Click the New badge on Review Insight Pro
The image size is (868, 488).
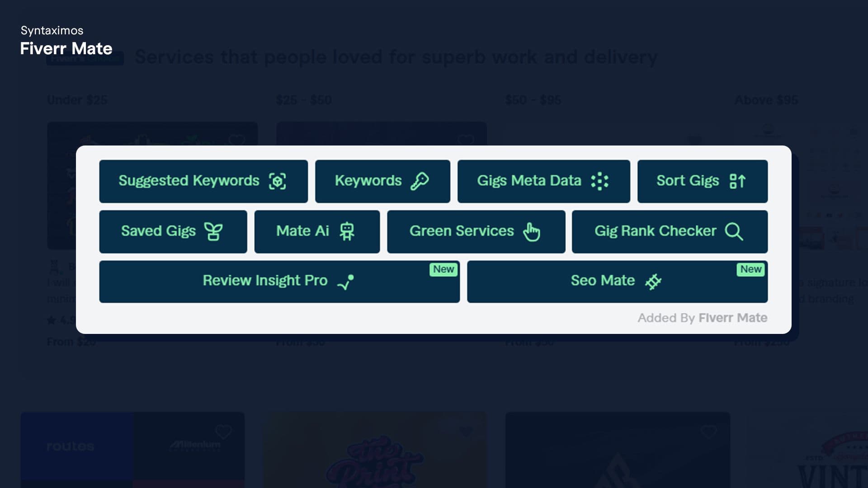click(443, 269)
